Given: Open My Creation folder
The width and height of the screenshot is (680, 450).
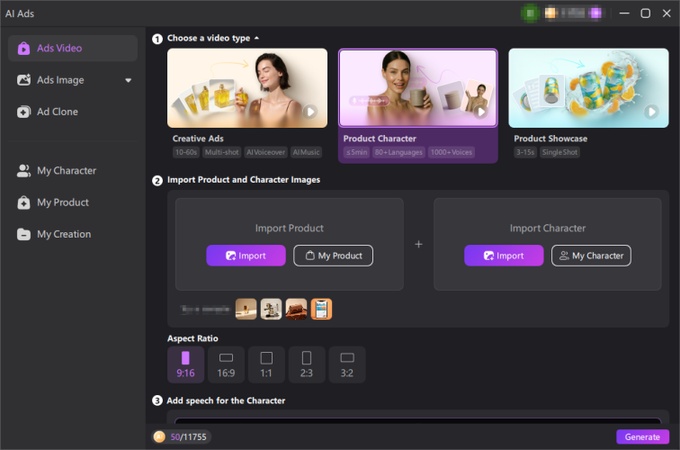Looking at the screenshot, I should click(73, 234).
